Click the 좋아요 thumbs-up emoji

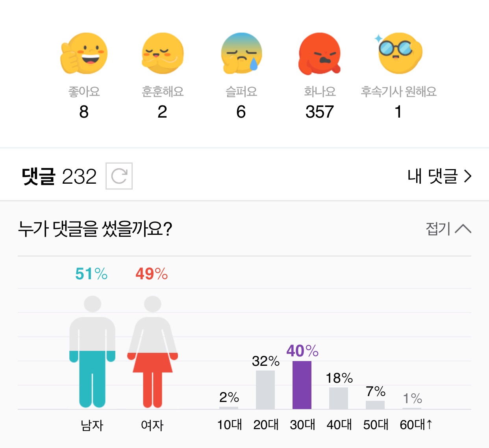(84, 53)
